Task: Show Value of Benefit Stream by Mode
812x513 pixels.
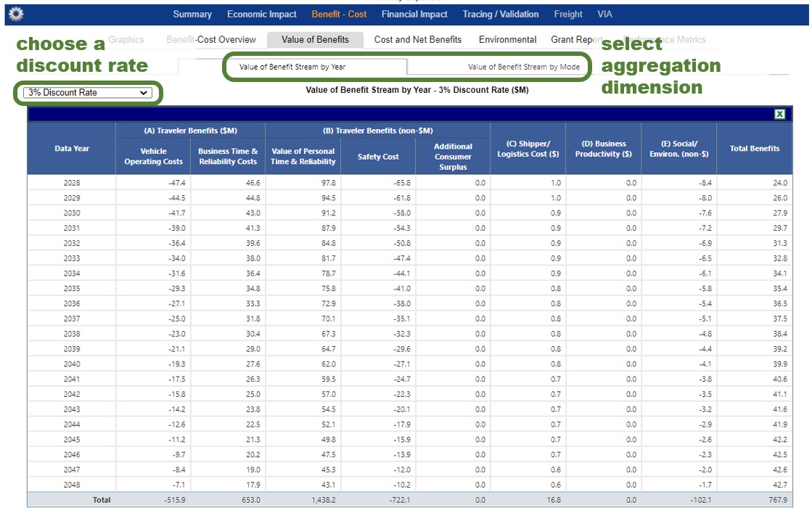Action: (523, 67)
